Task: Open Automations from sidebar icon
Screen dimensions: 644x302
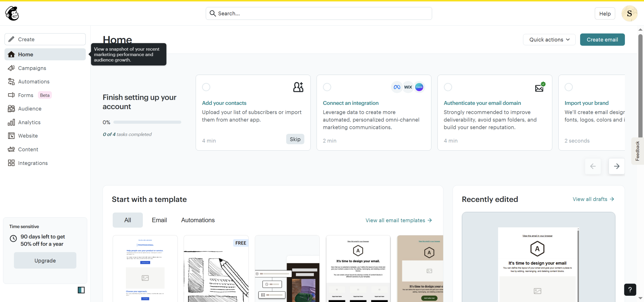Action: click(x=11, y=81)
